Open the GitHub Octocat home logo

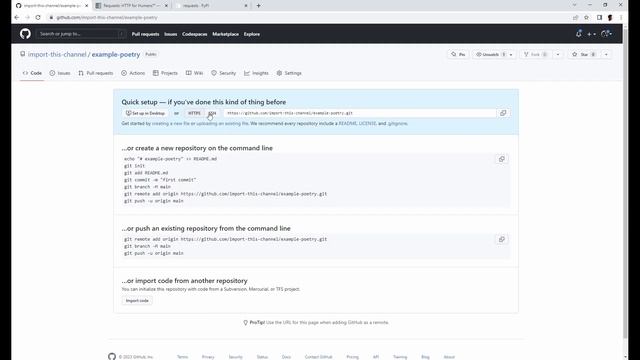(x=25, y=34)
